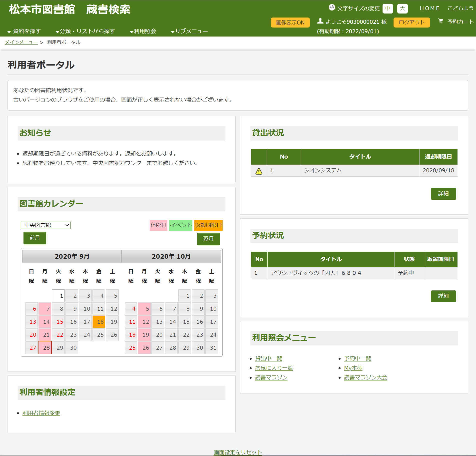Open 予約カート text link
476x456 pixels.
tap(461, 22)
